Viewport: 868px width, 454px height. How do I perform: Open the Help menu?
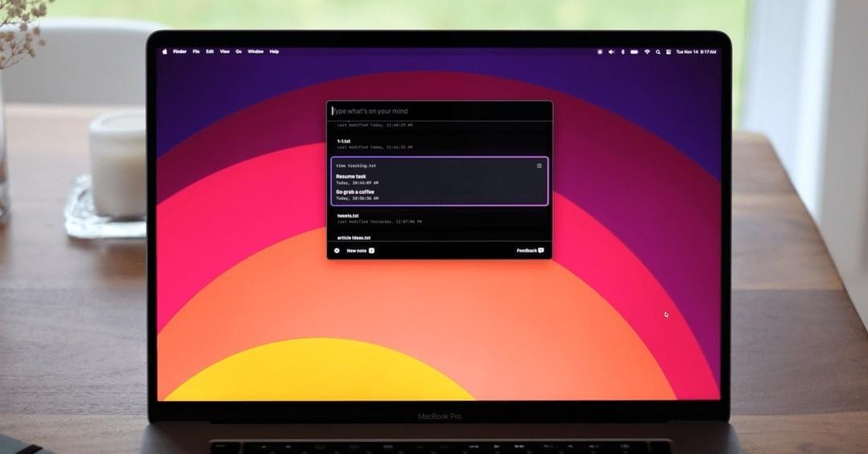tap(274, 51)
